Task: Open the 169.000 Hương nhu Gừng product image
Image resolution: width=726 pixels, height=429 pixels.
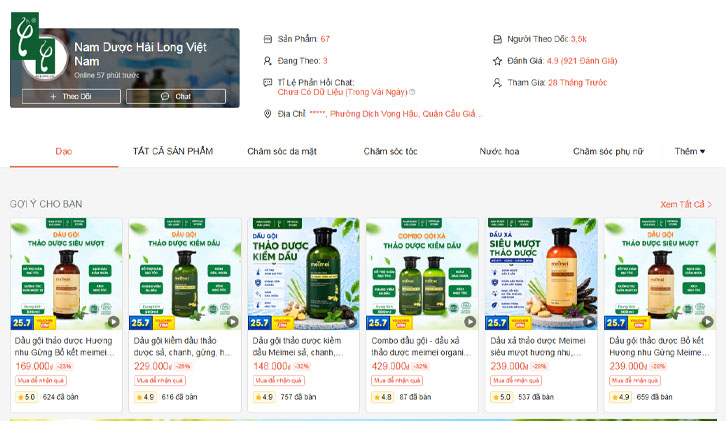Action: tap(66, 274)
